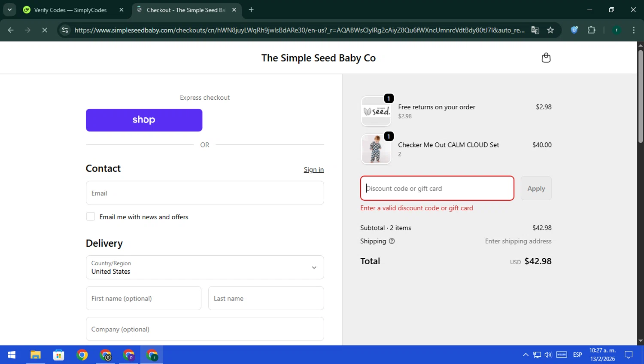The height and width of the screenshot is (364, 644).
Task: Bookmark this page with the star icon
Action: tap(550, 30)
